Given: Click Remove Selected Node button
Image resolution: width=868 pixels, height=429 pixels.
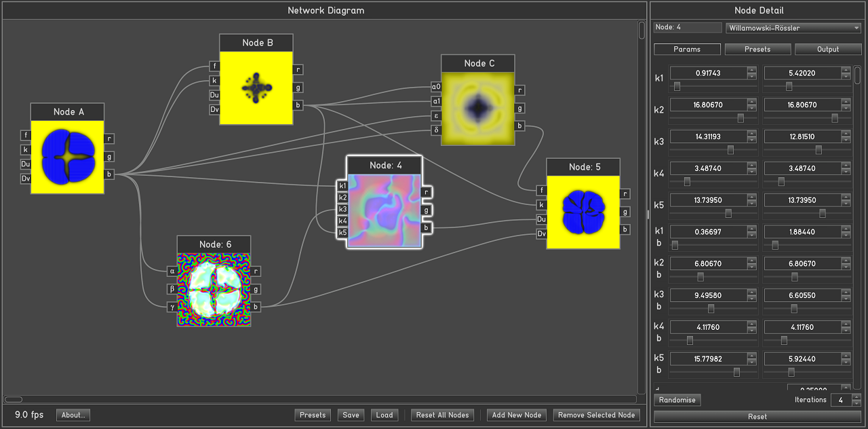Looking at the screenshot, I should tap(597, 415).
